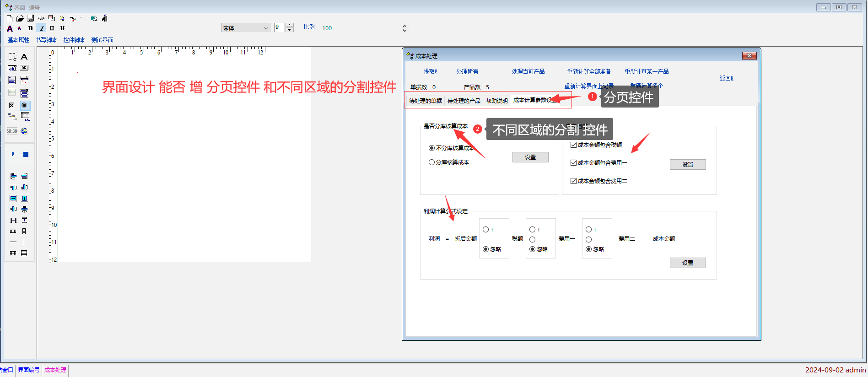Select the text label tool (A)
The height and width of the screenshot is (377, 868).
pyautogui.click(x=24, y=57)
